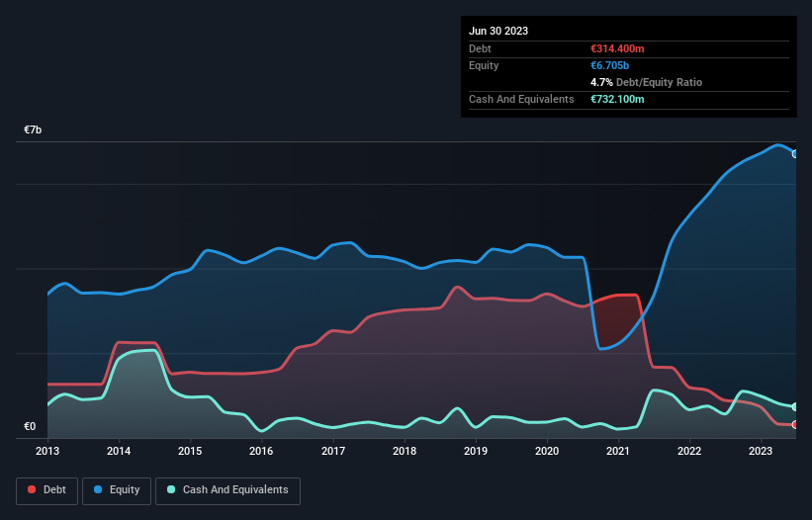The width and height of the screenshot is (812, 520).
Task: Click the Debt row label in tooltip
Action: click(x=480, y=48)
